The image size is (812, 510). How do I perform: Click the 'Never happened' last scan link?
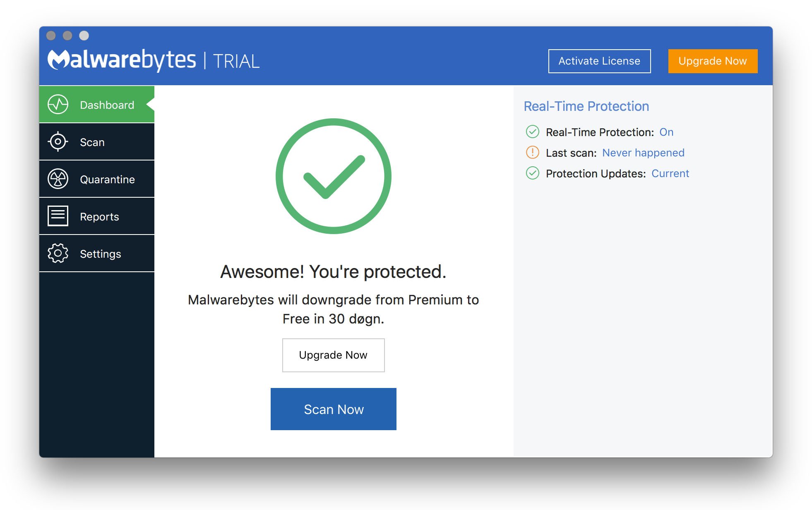pyautogui.click(x=643, y=153)
